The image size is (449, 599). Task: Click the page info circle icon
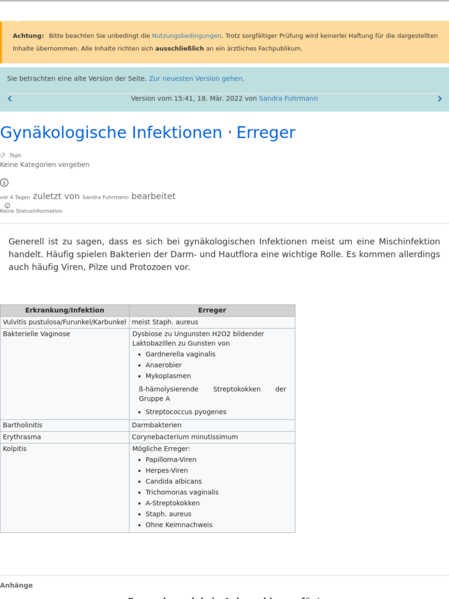click(x=4, y=183)
